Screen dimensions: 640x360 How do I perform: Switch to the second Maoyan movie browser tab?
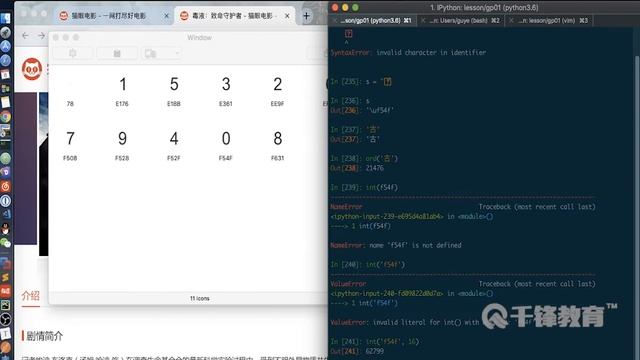235,16
